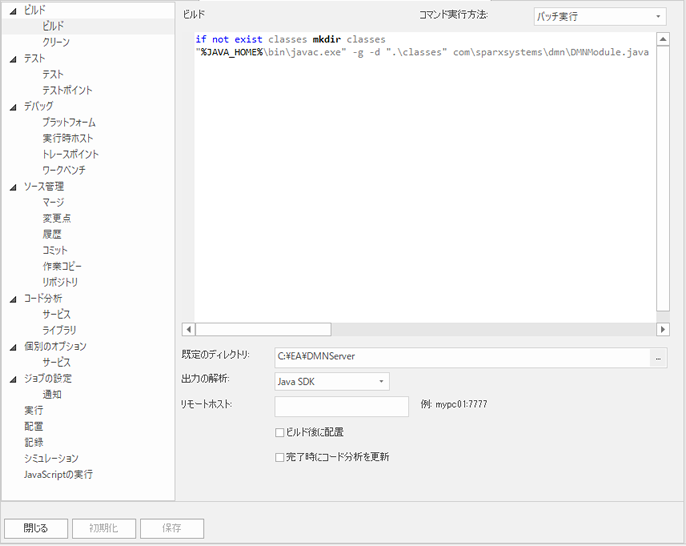Screen dimensions: 686x546
Task: Open the 出力の解析 Java SDK dropdown
Action: click(x=331, y=381)
